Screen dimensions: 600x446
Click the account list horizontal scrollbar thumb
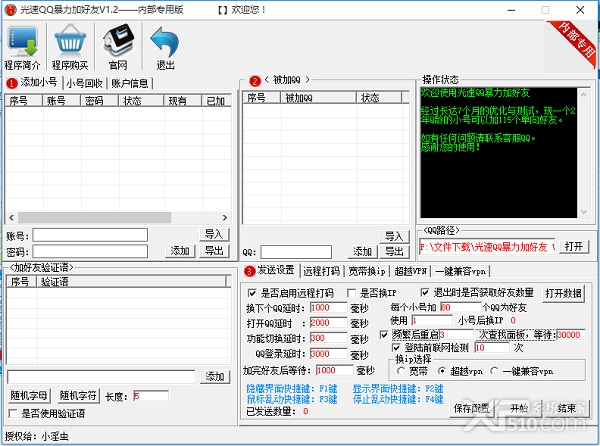pyautogui.click(x=95, y=217)
